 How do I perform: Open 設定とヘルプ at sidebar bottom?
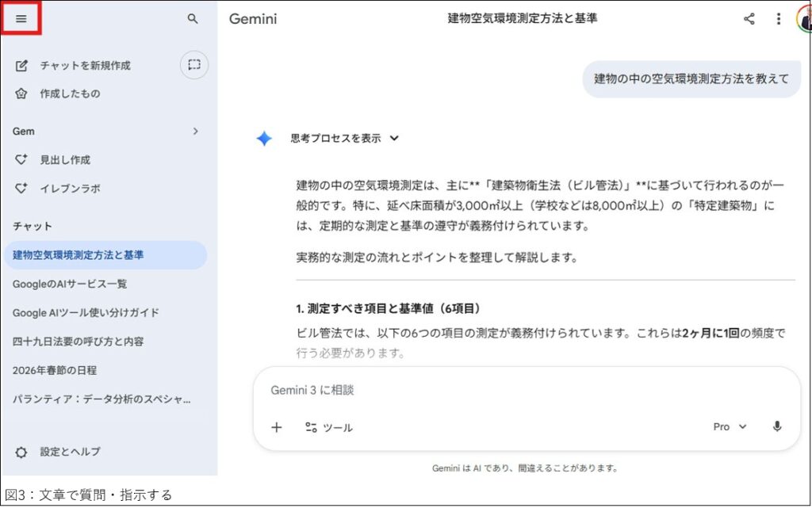(70, 452)
